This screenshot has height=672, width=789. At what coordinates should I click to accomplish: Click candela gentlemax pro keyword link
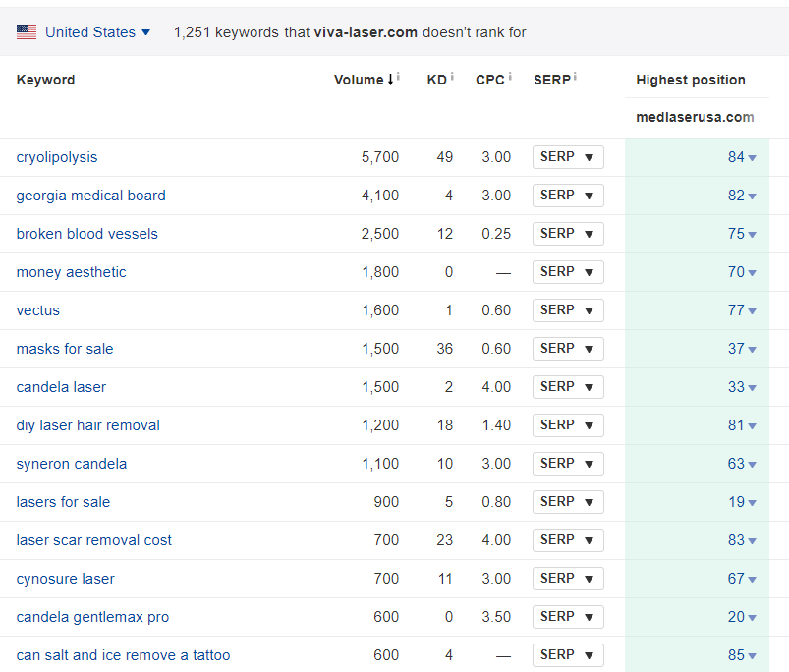coord(93,617)
